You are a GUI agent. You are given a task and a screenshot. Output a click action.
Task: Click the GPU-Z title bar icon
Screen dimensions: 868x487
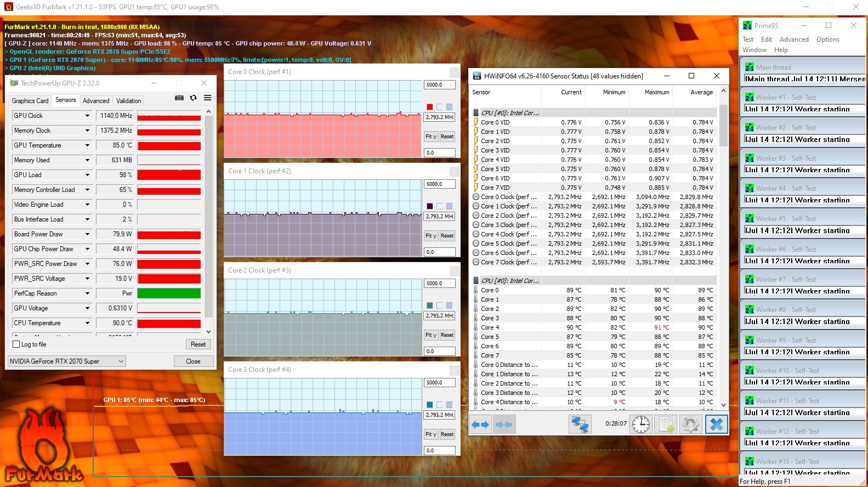(13, 83)
